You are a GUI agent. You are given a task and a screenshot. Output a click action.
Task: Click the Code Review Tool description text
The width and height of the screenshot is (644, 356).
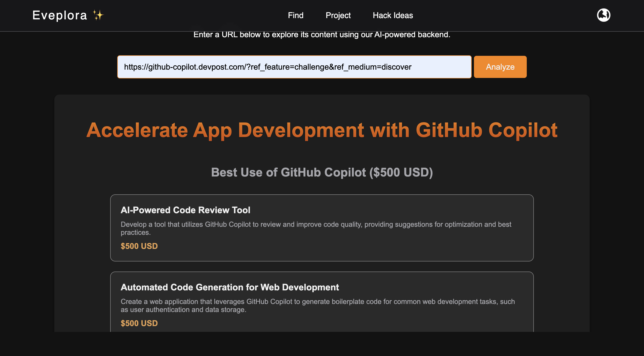click(x=316, y=224)
